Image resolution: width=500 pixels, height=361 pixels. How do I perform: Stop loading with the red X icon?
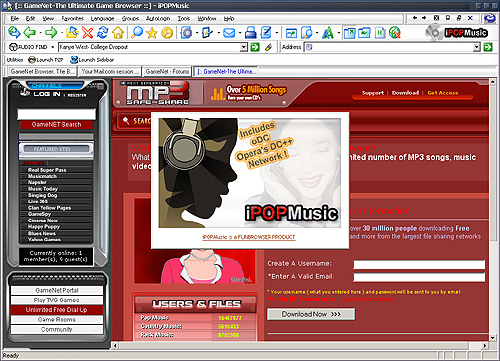click(87, 32)
